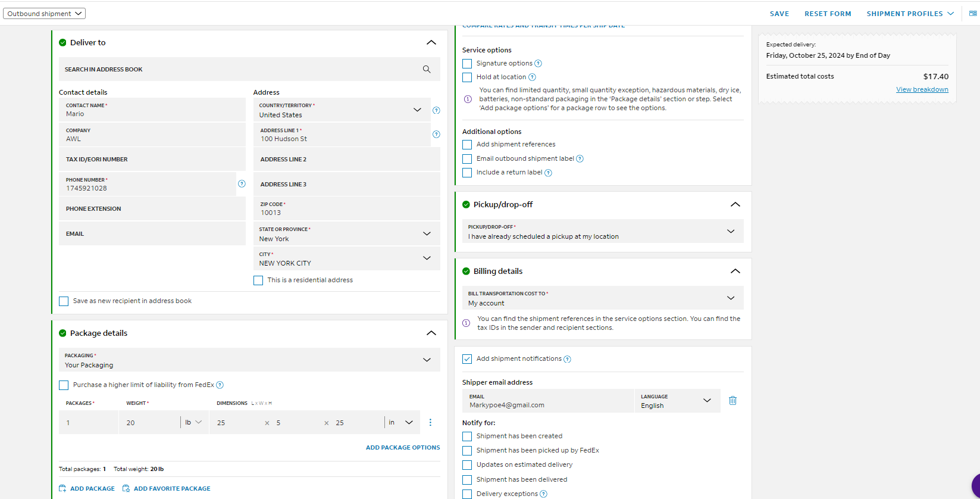This screenshot has height=499, width=980.
Task: Click the Search in Address Book field
Action: tap(249, 69)
